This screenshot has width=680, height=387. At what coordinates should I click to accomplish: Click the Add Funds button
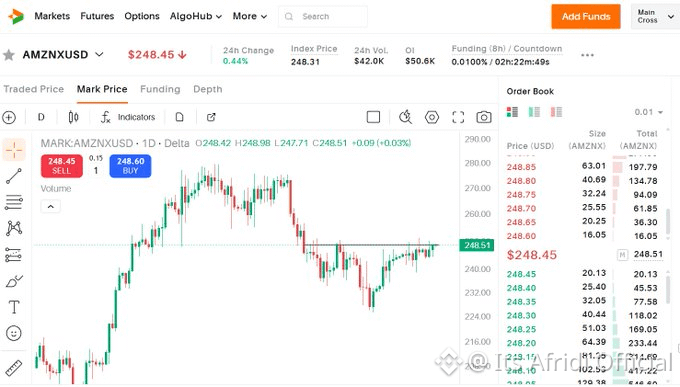(x=586, y=16)
